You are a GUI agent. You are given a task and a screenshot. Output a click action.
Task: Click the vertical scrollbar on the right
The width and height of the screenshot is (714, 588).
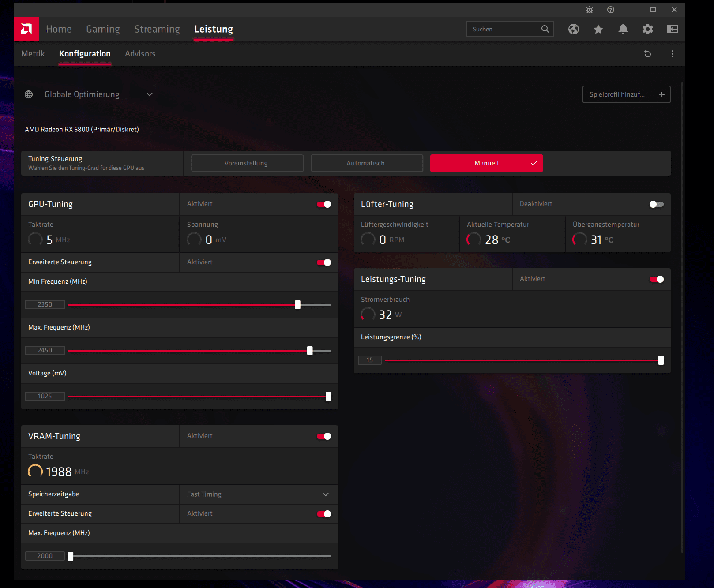(682, 318)
